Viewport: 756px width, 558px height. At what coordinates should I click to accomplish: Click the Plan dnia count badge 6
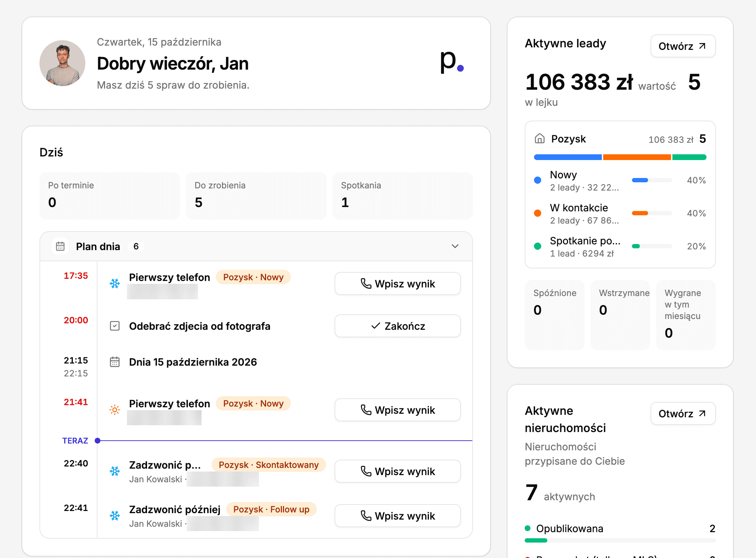(x=136, y=246)
